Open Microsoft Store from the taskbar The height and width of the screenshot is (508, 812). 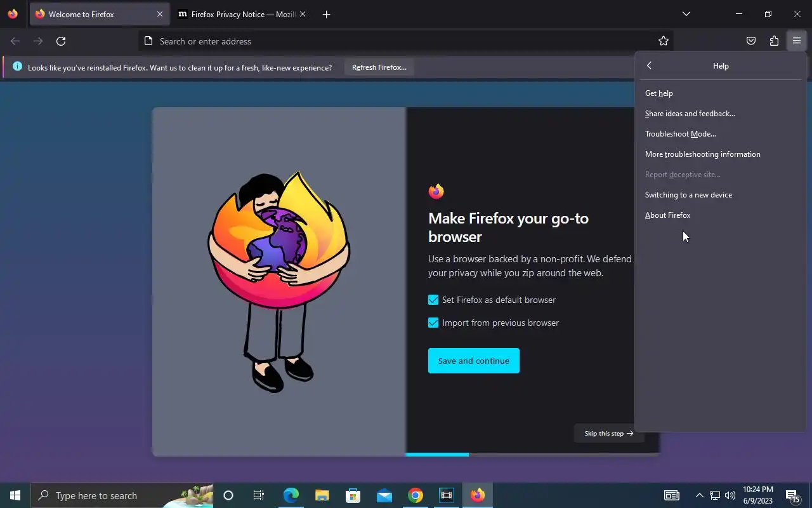(353, 495)
